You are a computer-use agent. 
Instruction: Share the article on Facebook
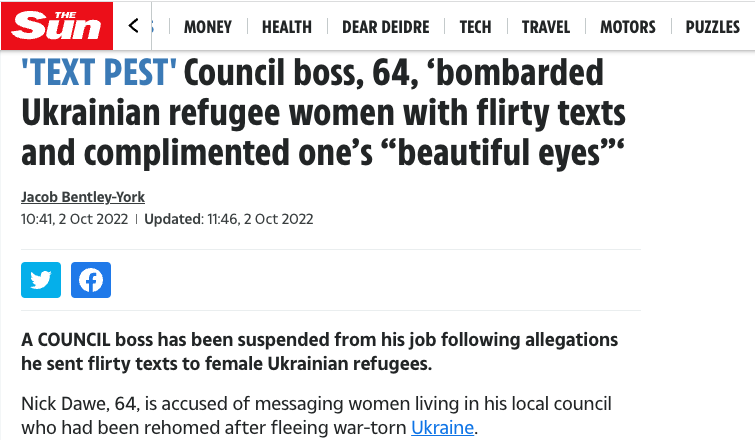click(x=91, y=280)
